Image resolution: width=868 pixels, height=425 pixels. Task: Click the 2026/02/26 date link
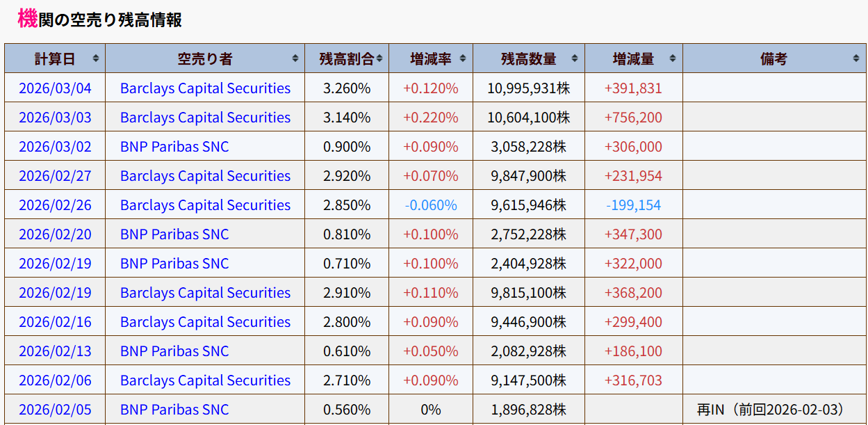coord(55,205)
